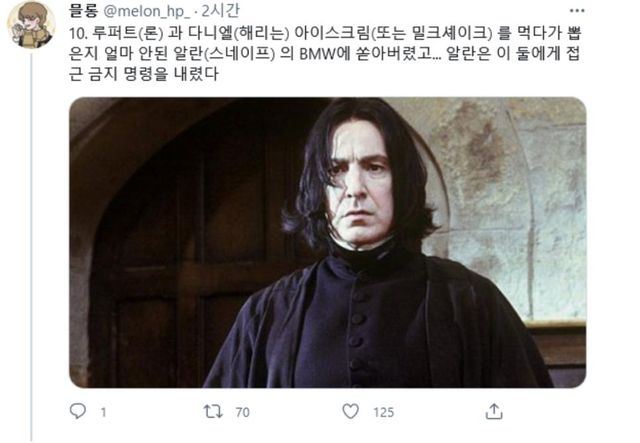Viewport: 640px width, 443px height.
Task: Click the word BMW in tweet text
Action: (x=317, y=54)
